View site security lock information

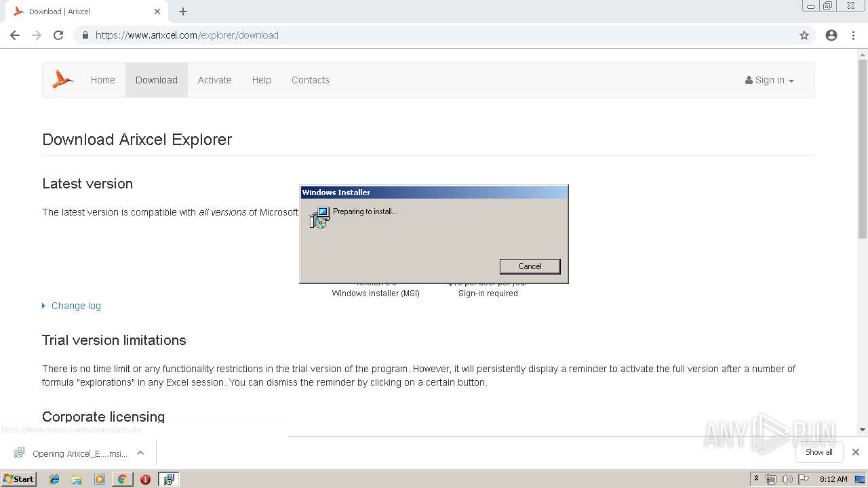[x=85, y=35]
